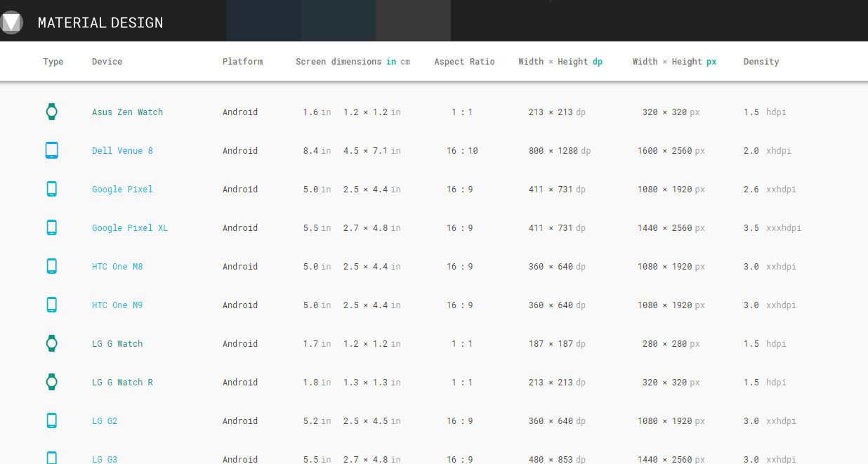Click the HTC One M9 phone icon
The width and height of the screenshot is (868, 464).
(x=51, y=305)
